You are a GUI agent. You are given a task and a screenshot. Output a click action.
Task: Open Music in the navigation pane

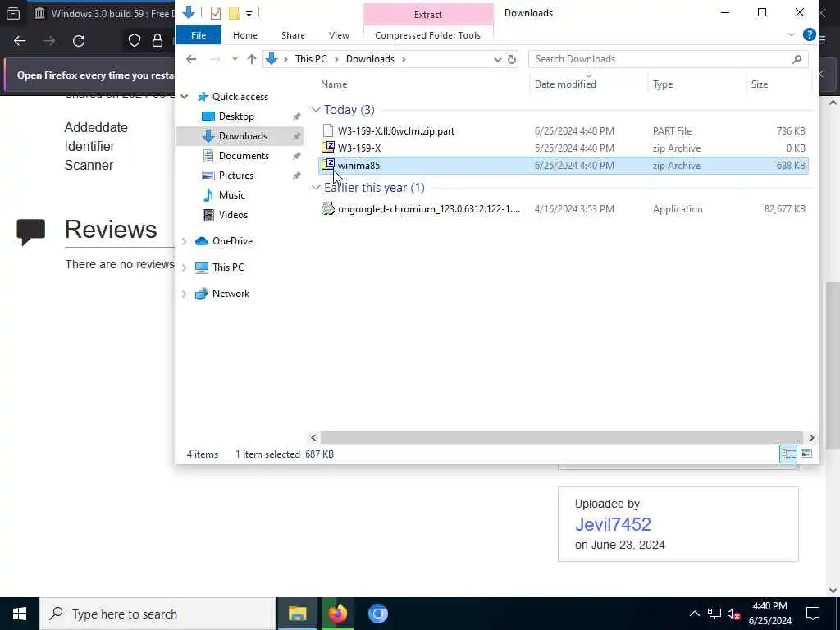click(x=231, y=195)
